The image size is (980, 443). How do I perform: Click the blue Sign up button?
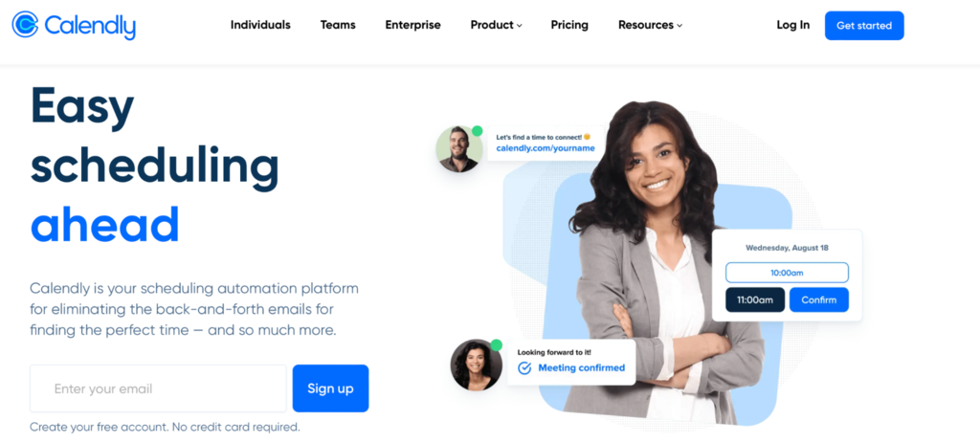click(330, 388)
